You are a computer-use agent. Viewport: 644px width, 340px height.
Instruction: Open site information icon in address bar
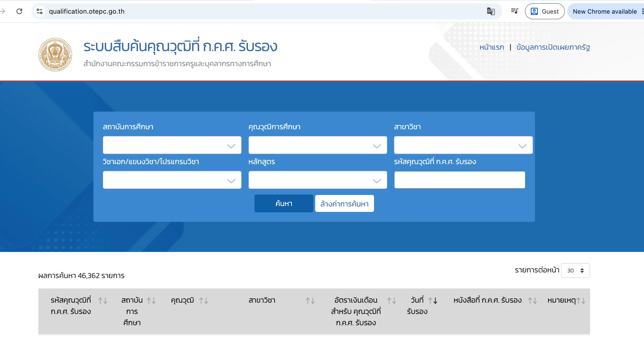click(40, 11)
